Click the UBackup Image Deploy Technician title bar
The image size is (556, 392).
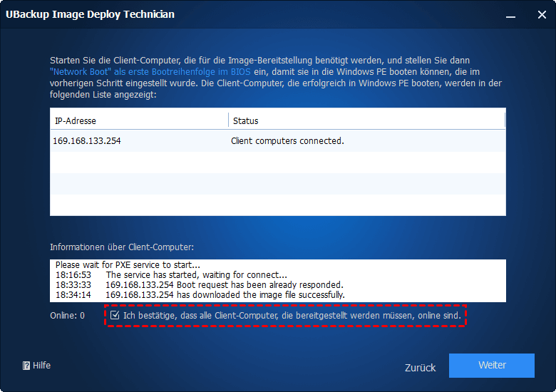point(214,15)
